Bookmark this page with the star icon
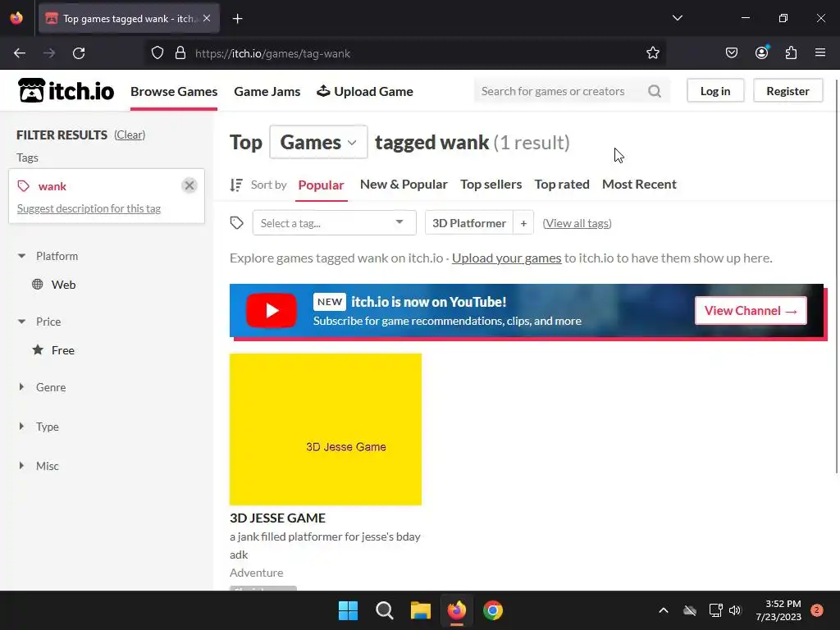 [x=652, y=53]
